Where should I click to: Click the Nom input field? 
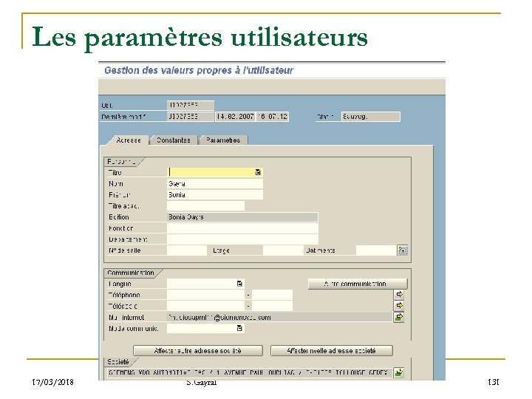click(215, 183)
